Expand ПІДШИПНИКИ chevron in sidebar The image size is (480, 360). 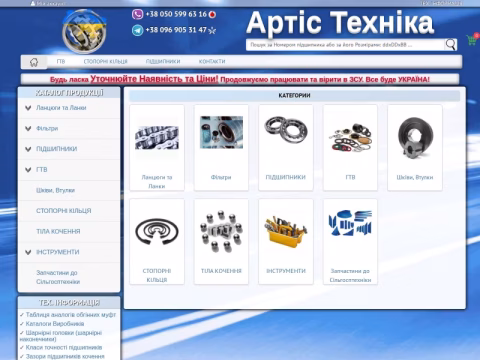pyautogui.click(x=28, y=149)
